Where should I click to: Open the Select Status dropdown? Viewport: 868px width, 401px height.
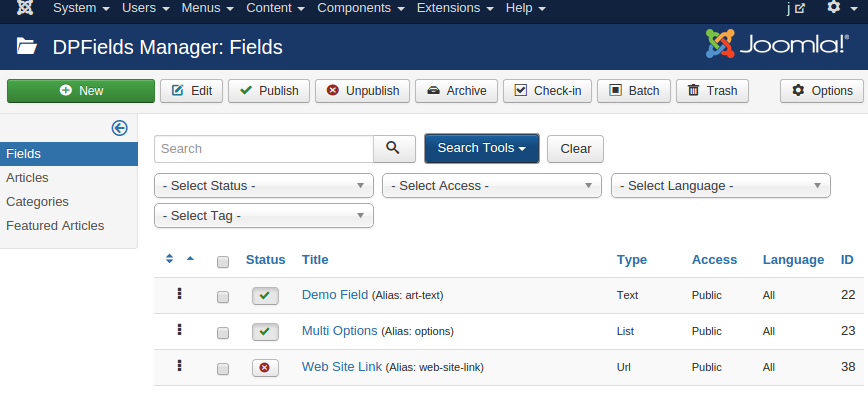tap(264, 186)
